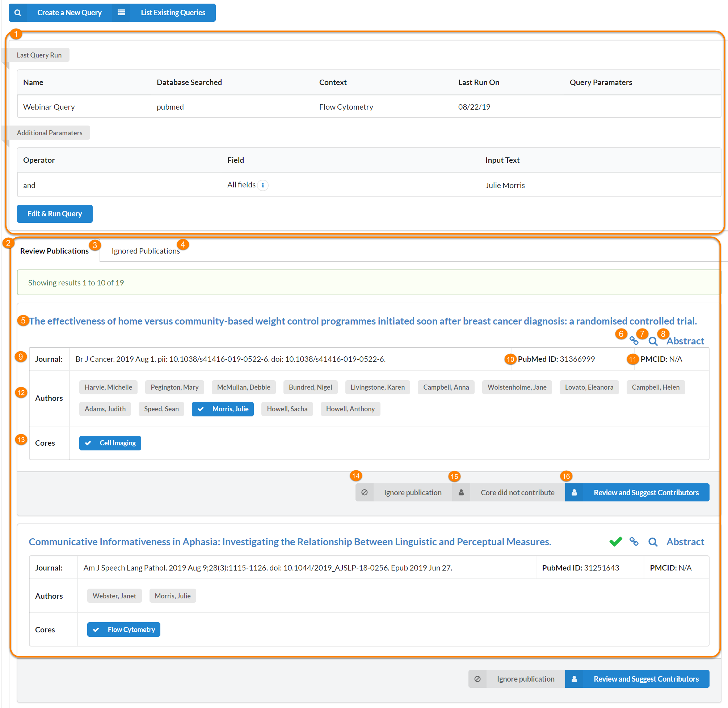Screen dimensions: 728x708
Task: Toggle the Morris, Julie author selection
Action: pyautogui.click(x=223, y=409)
